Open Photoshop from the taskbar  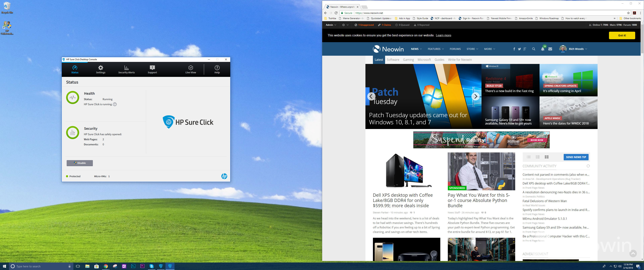[133, 266]
